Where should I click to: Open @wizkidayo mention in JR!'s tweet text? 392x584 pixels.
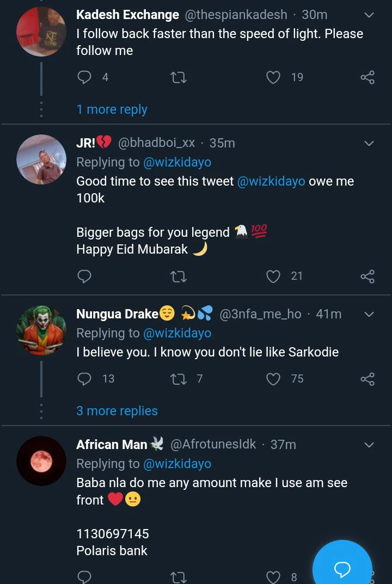tap(271, 181)
